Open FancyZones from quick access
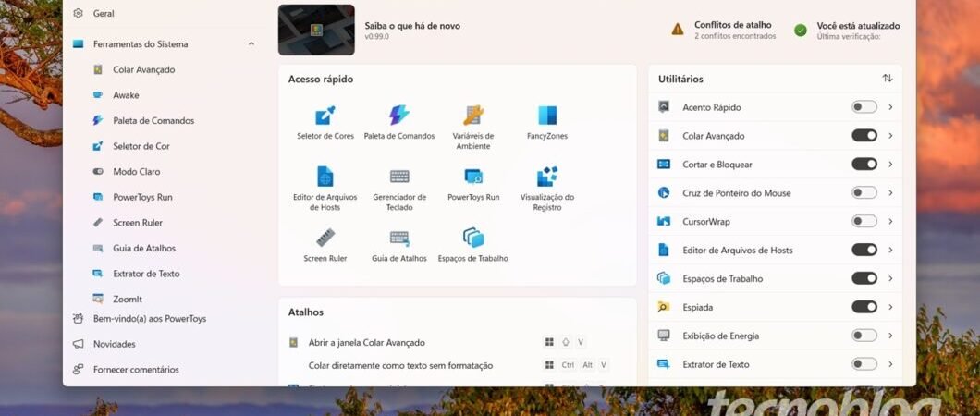980x416 pixels. coord(547,116)
